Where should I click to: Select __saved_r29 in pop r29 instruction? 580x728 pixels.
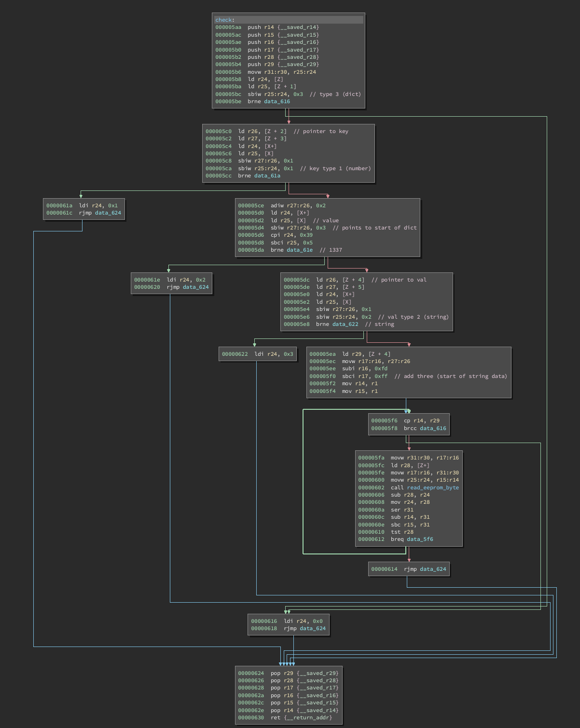[319, 674]
